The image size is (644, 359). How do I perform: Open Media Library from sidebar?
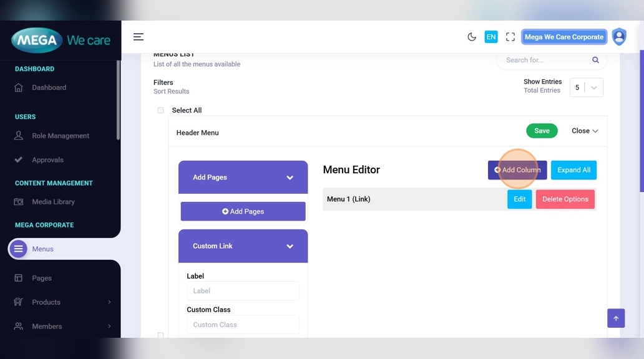53,202
